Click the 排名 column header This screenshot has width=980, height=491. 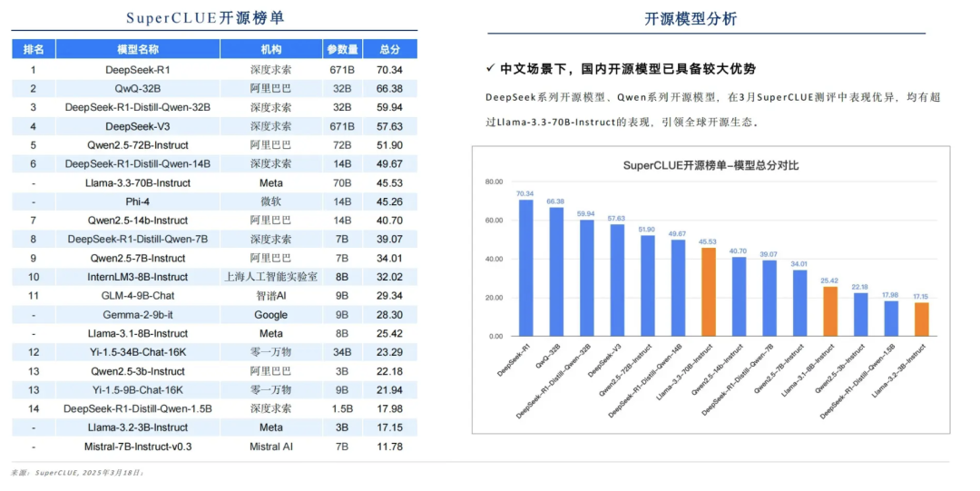[x=34, y=49]
